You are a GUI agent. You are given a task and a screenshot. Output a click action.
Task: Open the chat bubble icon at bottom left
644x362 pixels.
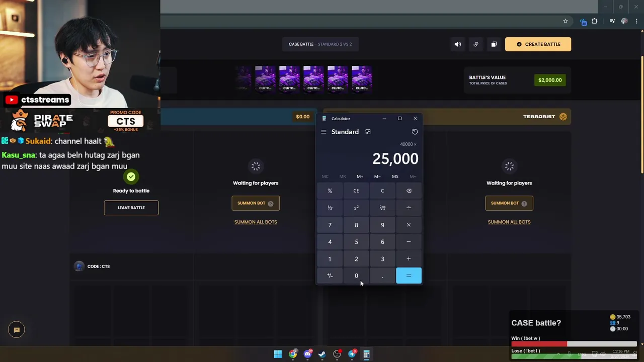(16, 330)
